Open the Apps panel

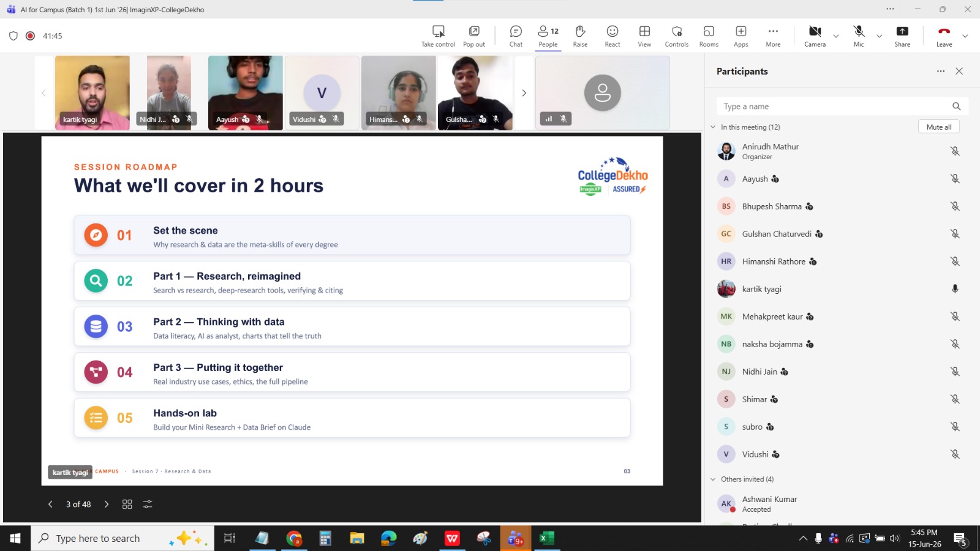[741, 36]
